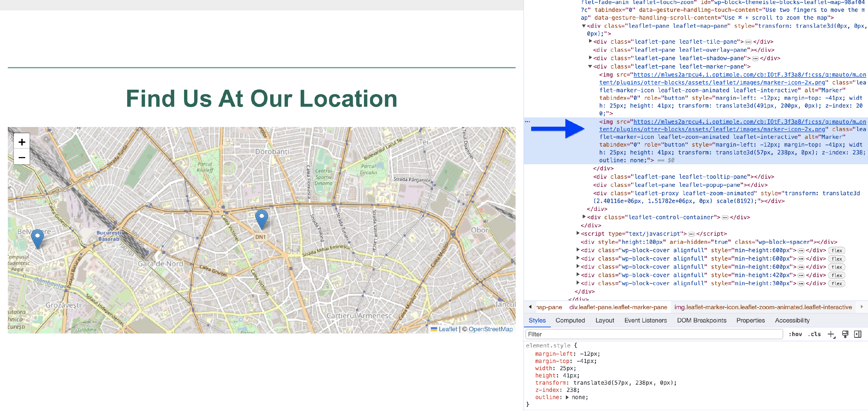
Task: Expand the leaflet-tile-pane div node
Action: tap(590, 41)
